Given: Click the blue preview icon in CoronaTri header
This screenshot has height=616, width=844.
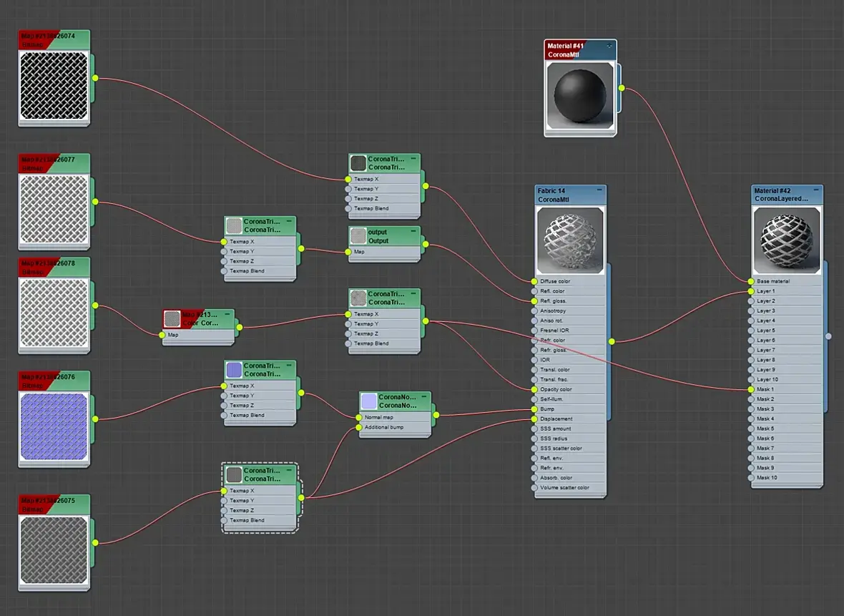Looking at the screenshot, I should [234, 370].
